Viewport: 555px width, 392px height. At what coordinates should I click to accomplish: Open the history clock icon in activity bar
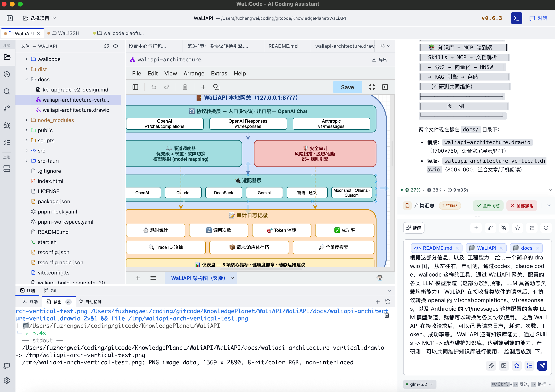pos(7,74)
